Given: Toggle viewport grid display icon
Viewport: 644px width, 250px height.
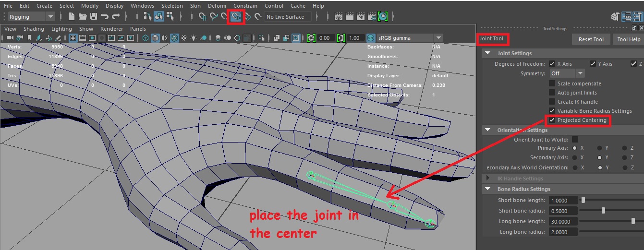Looking at the screenshot, I should coord(73,38).
